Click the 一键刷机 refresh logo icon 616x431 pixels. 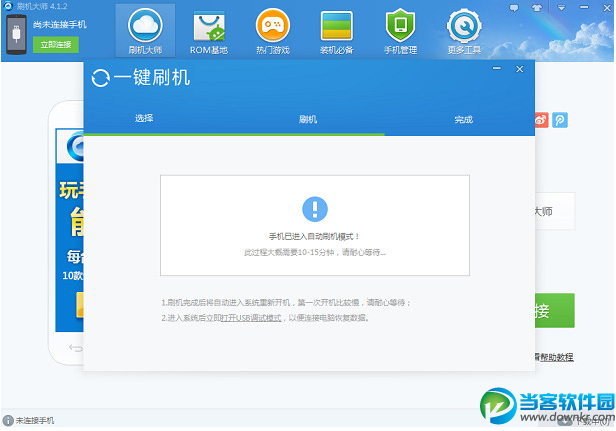101,78
